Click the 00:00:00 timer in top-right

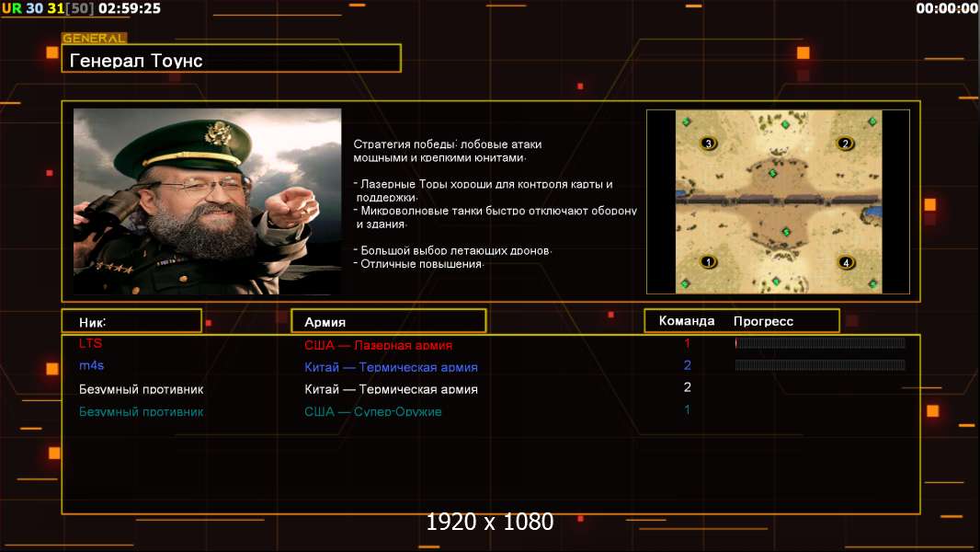pos(947,9)
